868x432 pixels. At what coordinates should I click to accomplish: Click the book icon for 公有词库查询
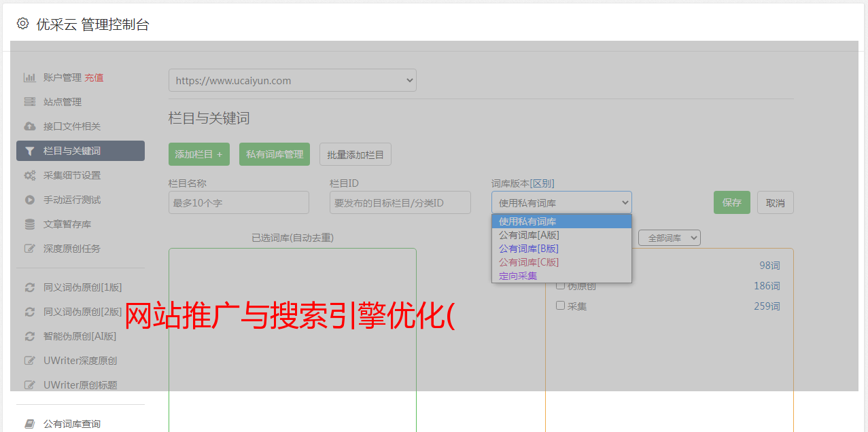30,424
